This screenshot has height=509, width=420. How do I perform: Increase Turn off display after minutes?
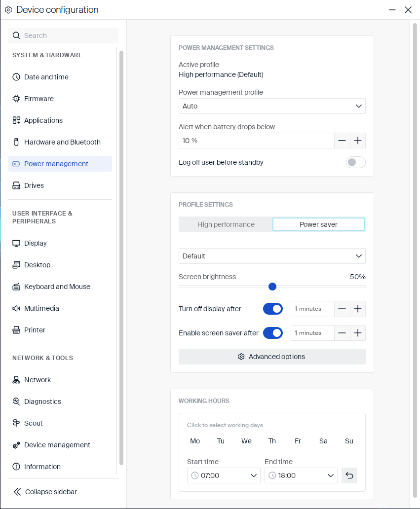pos(358,309)
